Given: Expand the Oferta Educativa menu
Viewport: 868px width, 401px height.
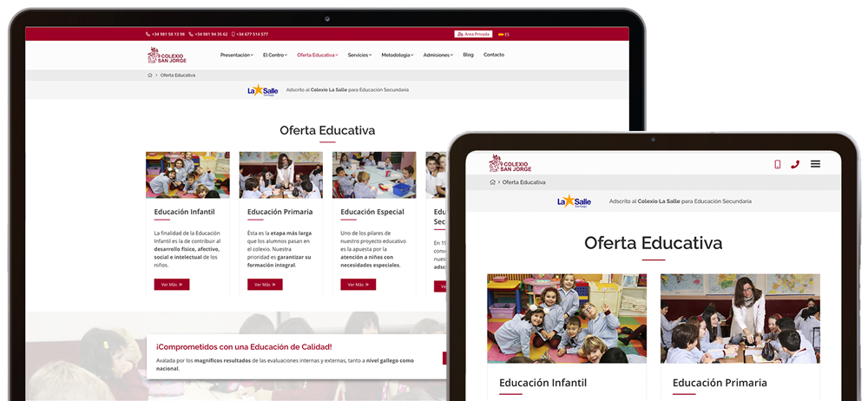Looking at the screenshot, I should (317, 56).
